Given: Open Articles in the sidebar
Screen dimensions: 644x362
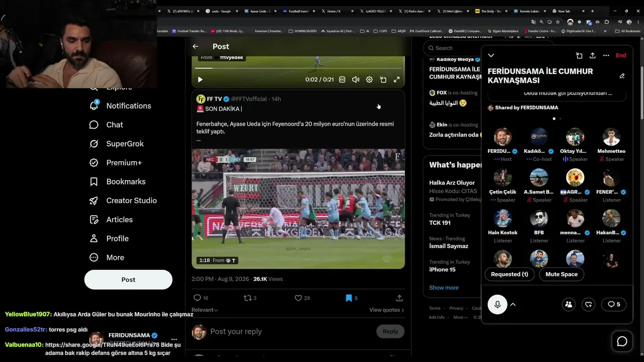Looking at the screenshot, I should [111, 220].
